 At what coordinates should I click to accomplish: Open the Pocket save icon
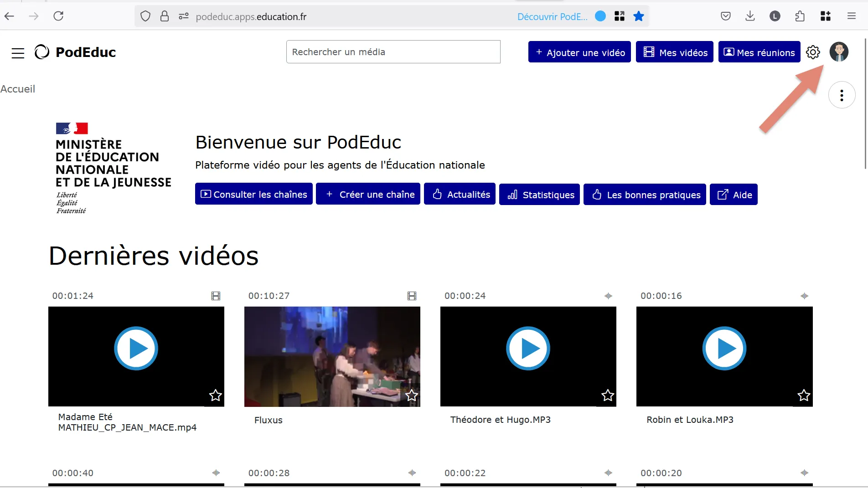click(x=726, y=16)
